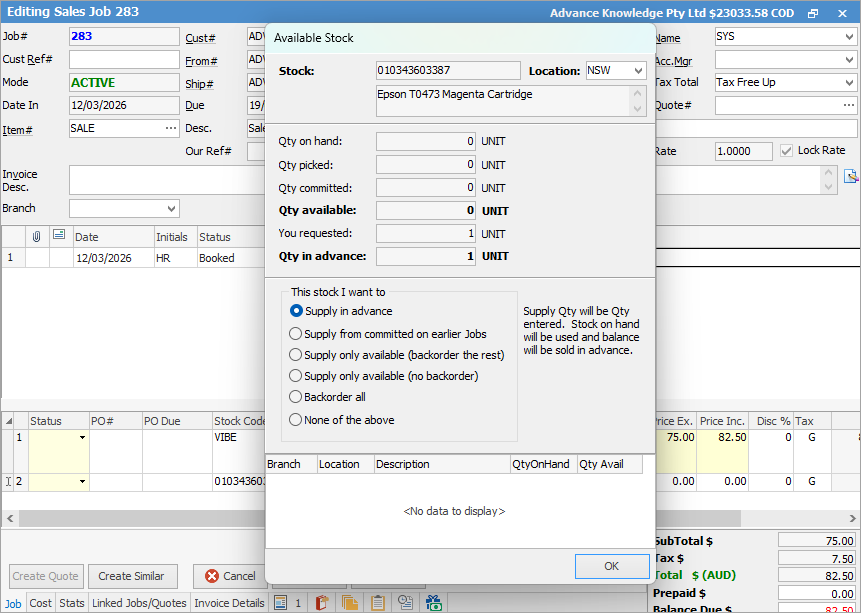Switch to the Invoice Details tab

[229, 603]
